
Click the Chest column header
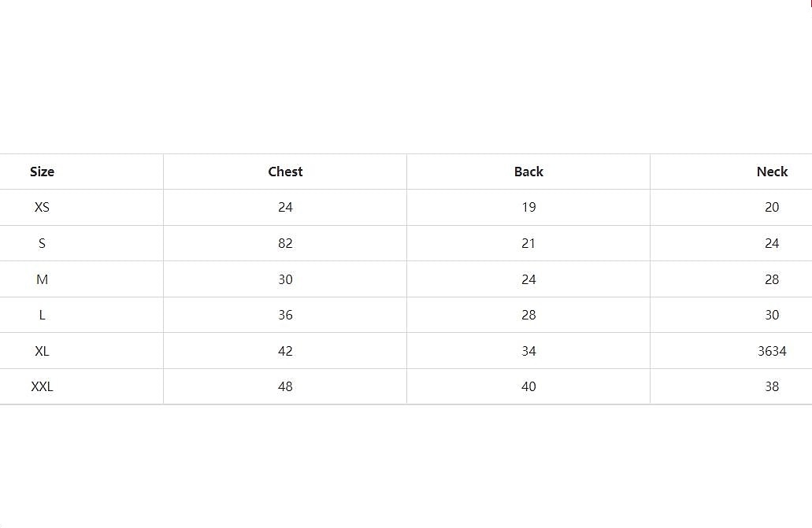pos(285,172)
